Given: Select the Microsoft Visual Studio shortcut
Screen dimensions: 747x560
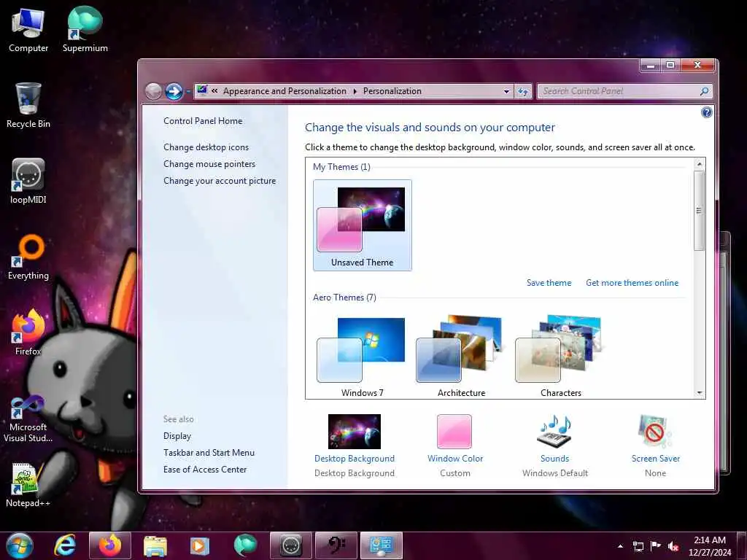Looking at the screenshot, I should point(28,419).
